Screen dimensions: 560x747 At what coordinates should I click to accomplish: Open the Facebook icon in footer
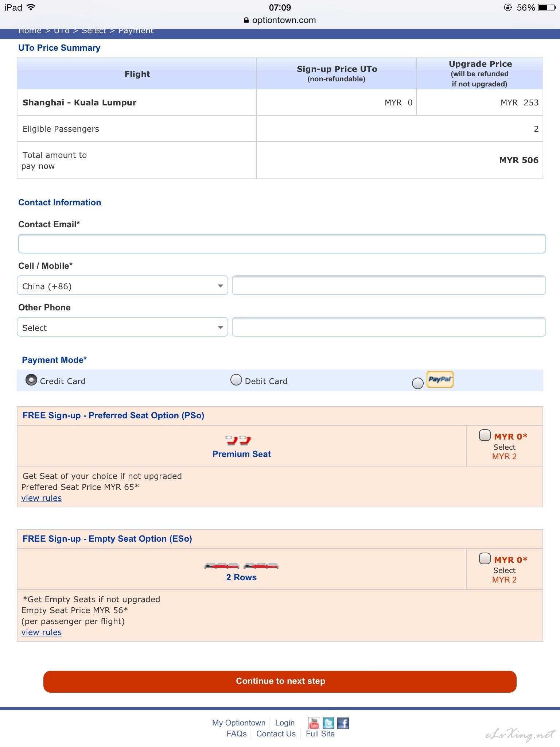tap(343, 723)
